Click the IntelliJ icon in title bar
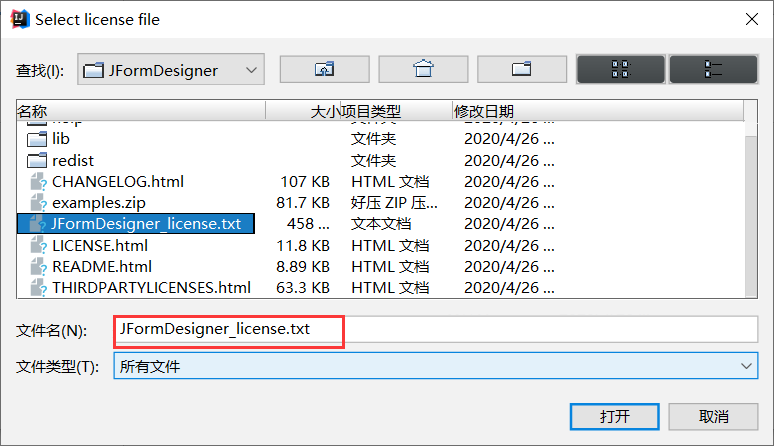 pyautogui.click(x=20, y=19)
